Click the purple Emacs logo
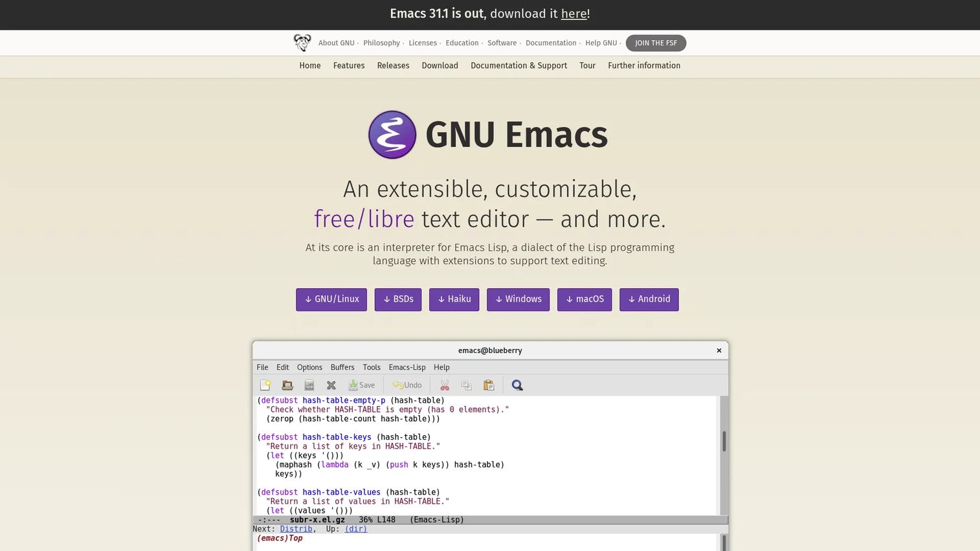Viewport: 980px width, 551px height. 392,135
